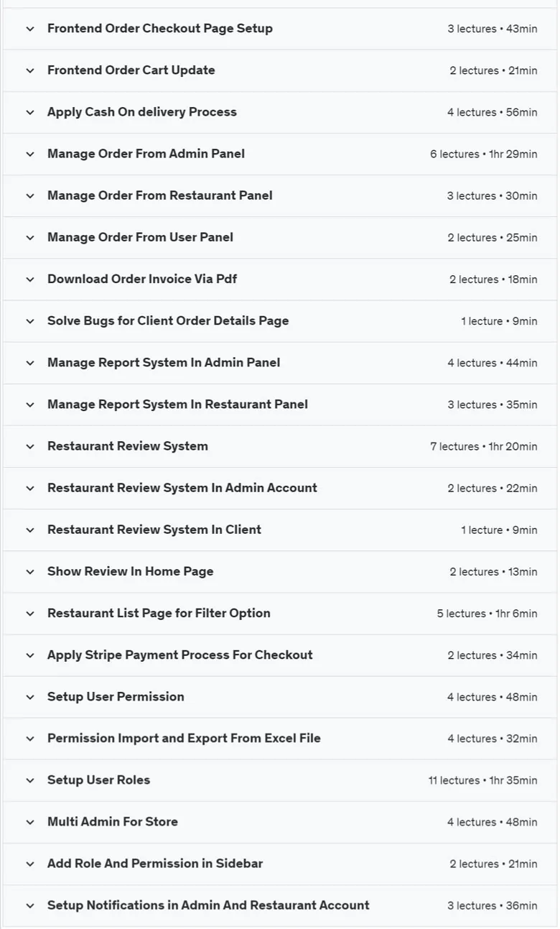Open Apply Stripe Payment Process For Checkout title
The width and height of the screenshot is (560, 929).
(x=180, y=655)
